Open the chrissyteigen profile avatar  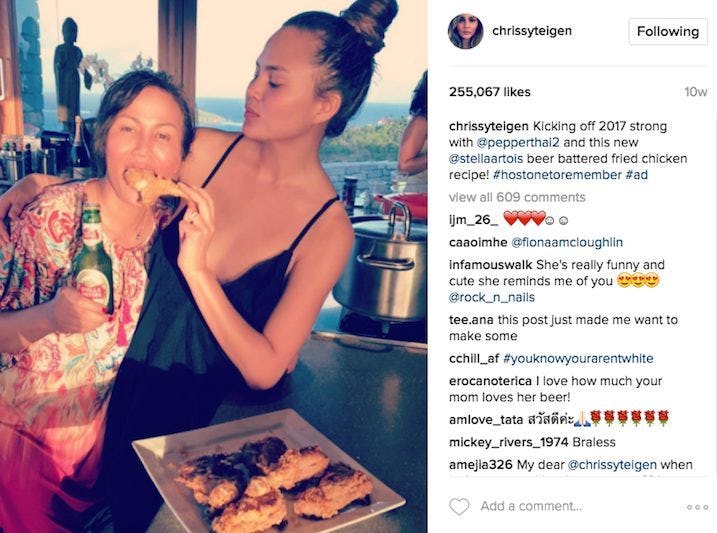point(466,31)
